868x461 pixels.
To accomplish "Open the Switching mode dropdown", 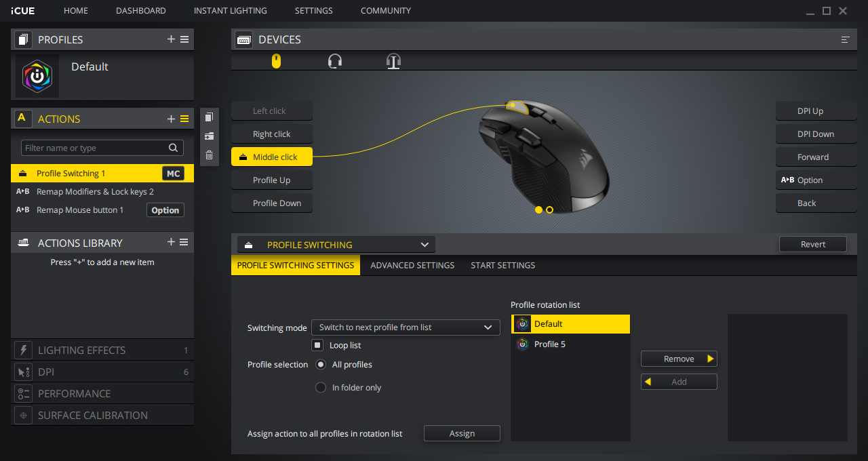I will pyautogui.click(x=406, y=327).
